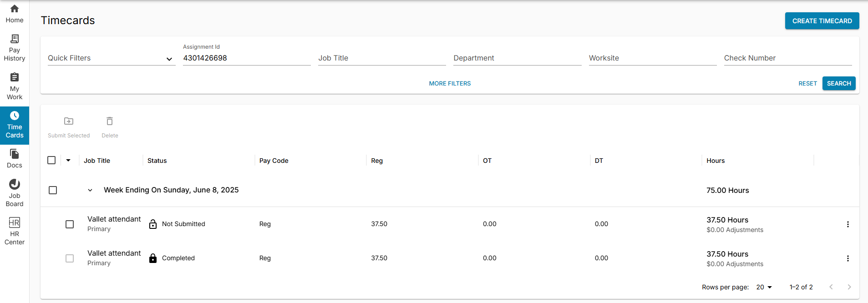Switch to the Time Cards tab
This screenshot has width=868, height=303.
pos(15,126)
